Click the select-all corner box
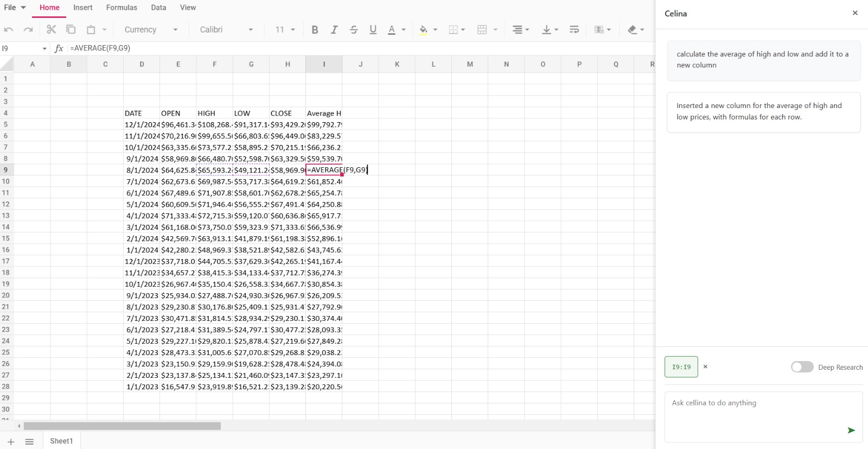The width and height of the screenshot is (868, 449). pos(7,64)
